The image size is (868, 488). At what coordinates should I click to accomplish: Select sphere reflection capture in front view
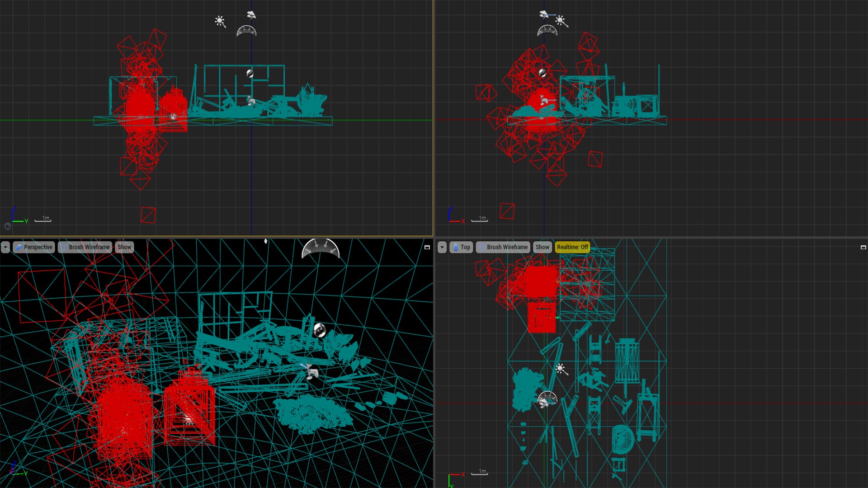point(250,73)
